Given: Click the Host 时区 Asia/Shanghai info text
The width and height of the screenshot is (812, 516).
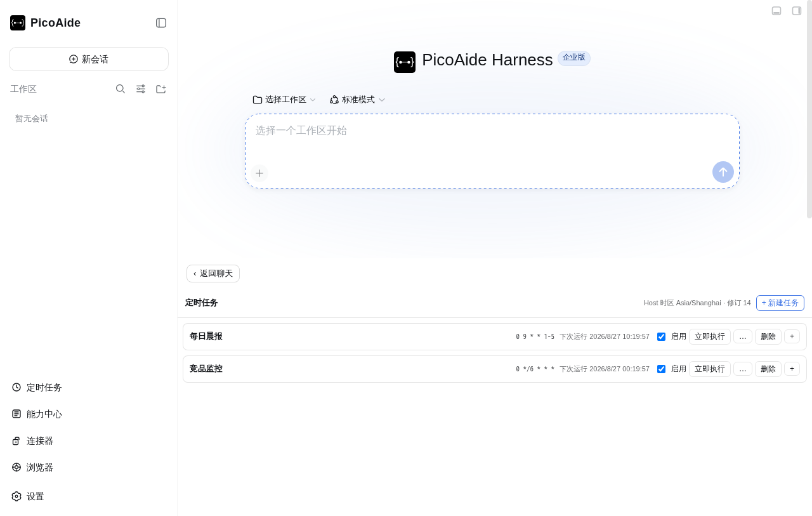Looking at the screenshot, I should tap(697, 303).
